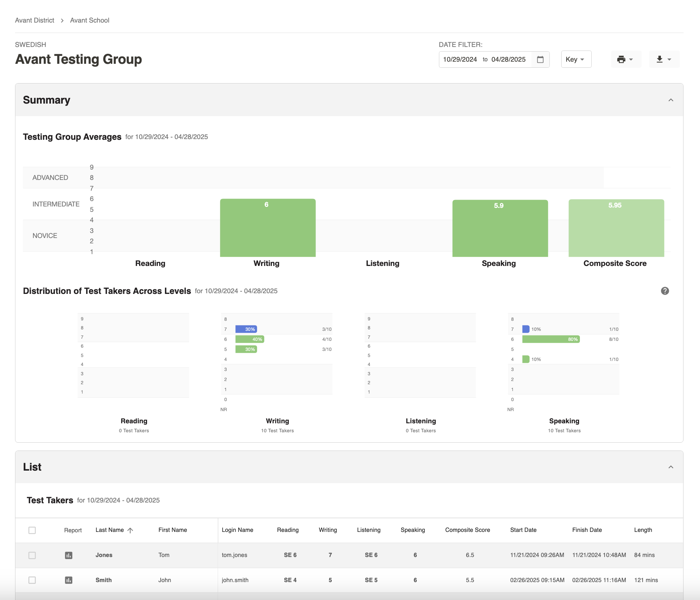Collapse the Summary section
700x600 pixels.
[671, 100]
